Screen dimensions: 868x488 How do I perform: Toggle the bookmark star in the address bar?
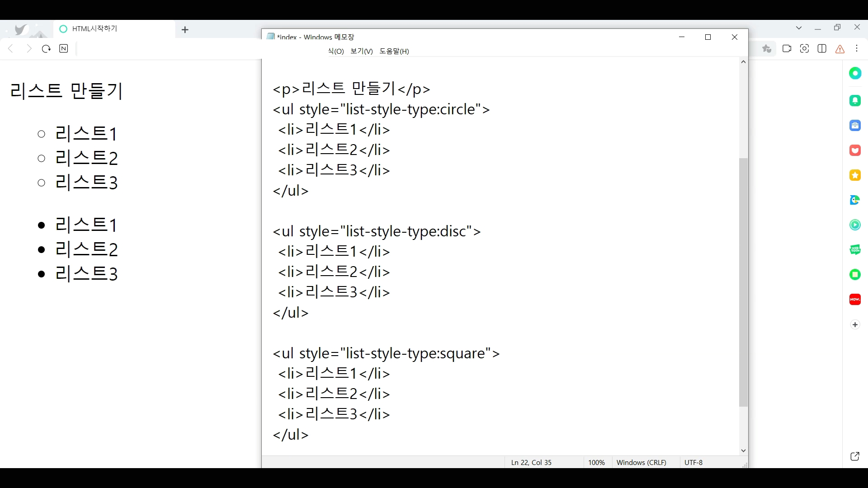point(767,49)
